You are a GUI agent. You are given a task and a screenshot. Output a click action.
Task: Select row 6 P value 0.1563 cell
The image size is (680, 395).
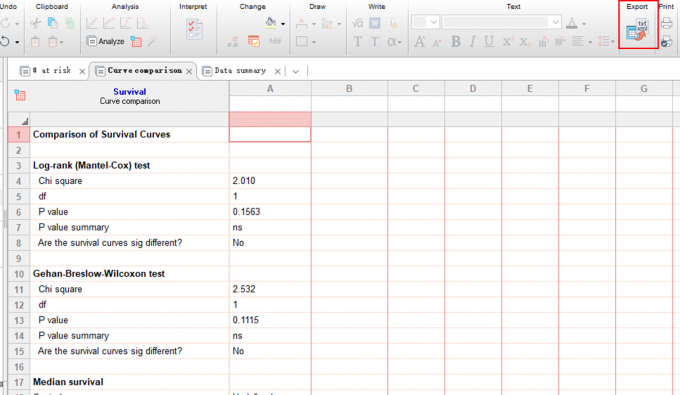point(270,212)
